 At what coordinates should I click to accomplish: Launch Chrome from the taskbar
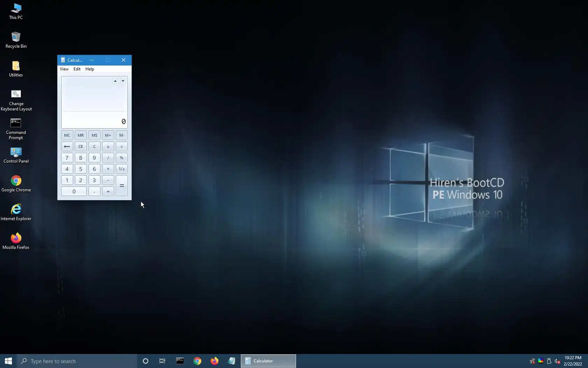click(197, 361)
